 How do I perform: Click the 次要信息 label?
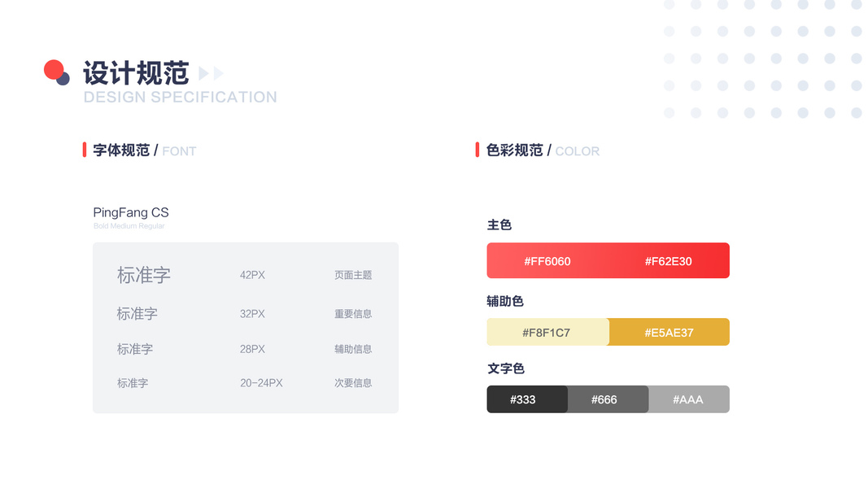[353, 383]
